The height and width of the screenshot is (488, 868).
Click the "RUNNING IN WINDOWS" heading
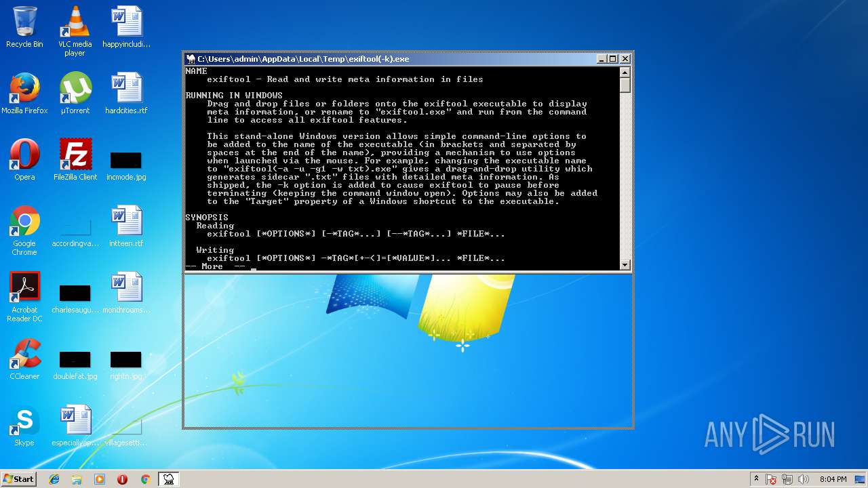pyautogui.click(x=234, y=96)
